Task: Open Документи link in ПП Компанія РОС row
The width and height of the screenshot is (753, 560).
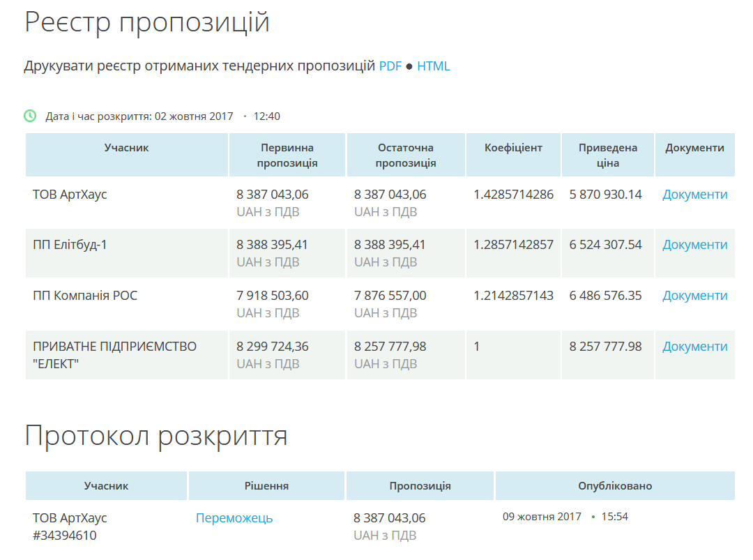Action: click(x=694, y=296)
